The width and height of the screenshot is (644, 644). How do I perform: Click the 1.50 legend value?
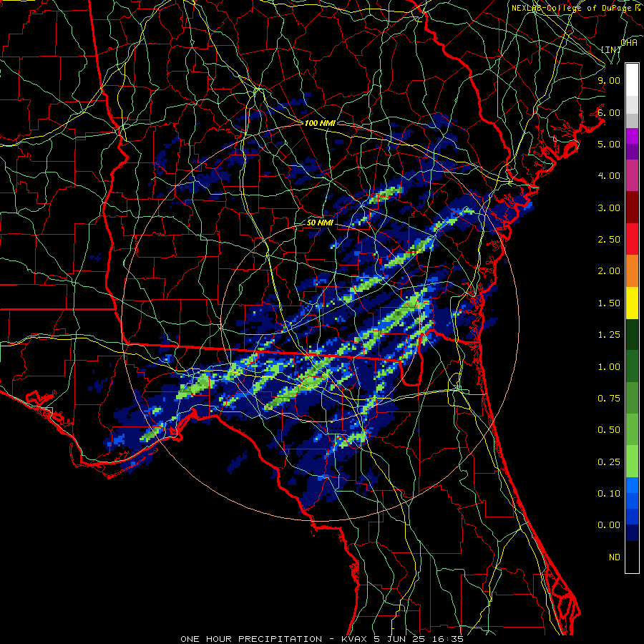pyautogui.click(x=609, y=303)
